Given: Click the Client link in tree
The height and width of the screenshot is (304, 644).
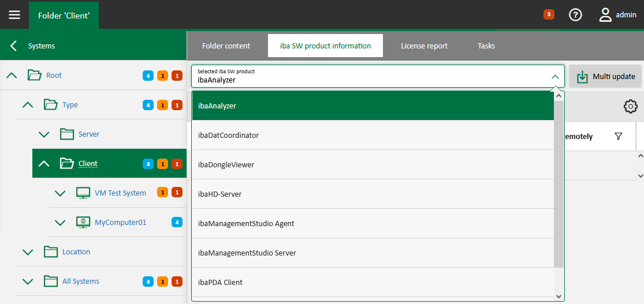Looking at the screenshot, I should point(88,164).
